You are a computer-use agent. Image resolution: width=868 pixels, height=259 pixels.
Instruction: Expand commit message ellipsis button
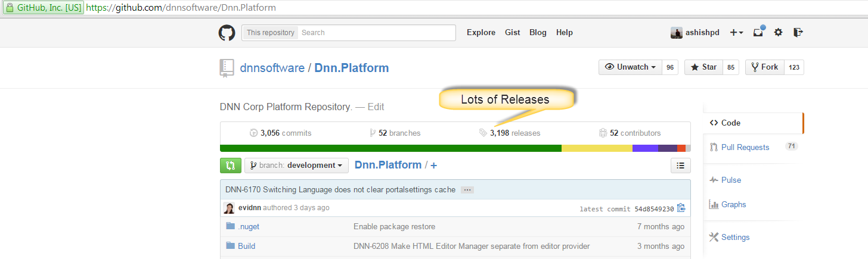pyautogui.click(x=467, y=190)
